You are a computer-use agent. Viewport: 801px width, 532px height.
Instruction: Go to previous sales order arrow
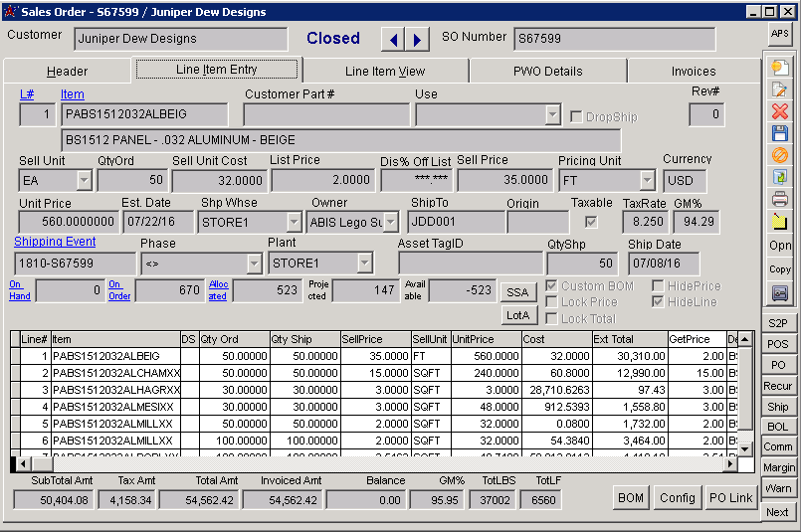[394, 40]
